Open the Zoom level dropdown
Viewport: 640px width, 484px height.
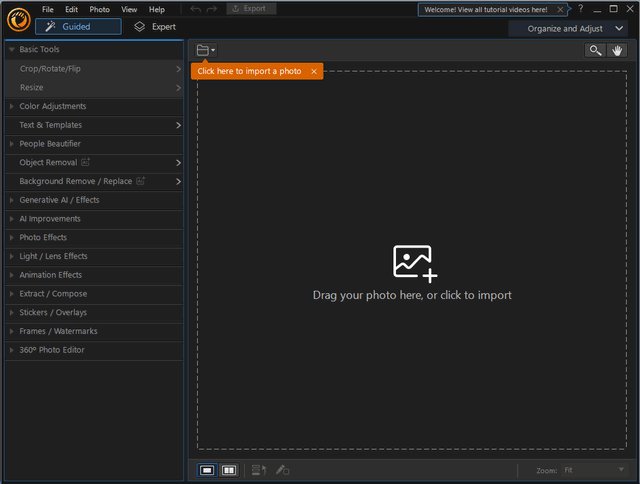click(x=593, y=470)
